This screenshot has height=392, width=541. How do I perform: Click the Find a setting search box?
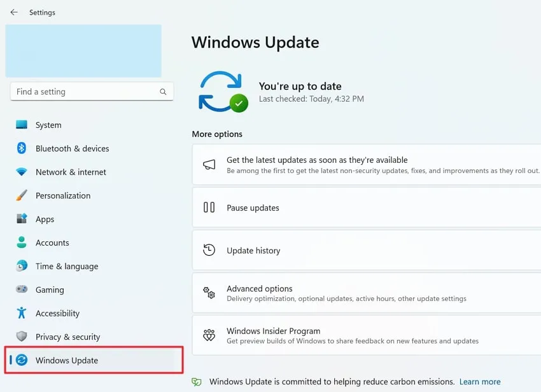tap(92, 92)
